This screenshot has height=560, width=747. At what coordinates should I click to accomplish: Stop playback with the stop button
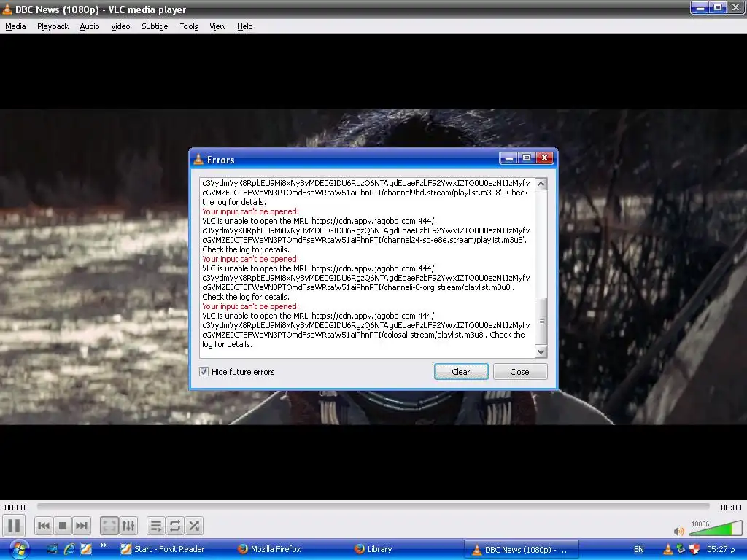tap(63, 526)
